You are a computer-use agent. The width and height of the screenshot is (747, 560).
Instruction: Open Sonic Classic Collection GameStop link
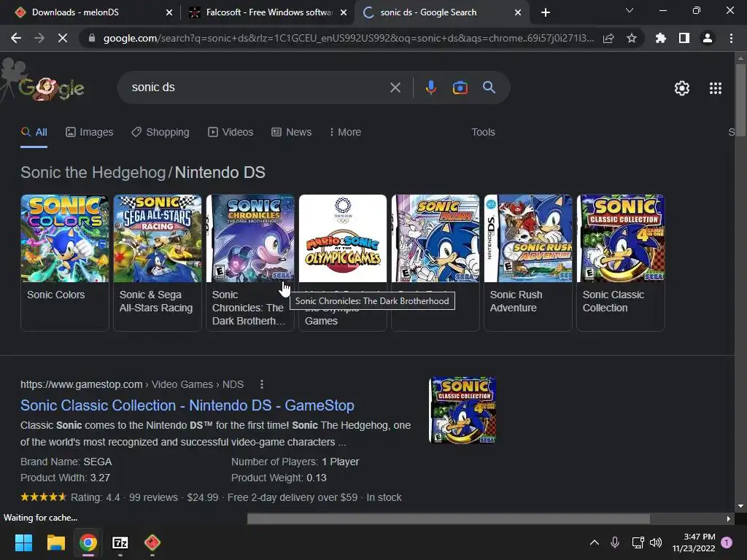(x=187, y=405)
